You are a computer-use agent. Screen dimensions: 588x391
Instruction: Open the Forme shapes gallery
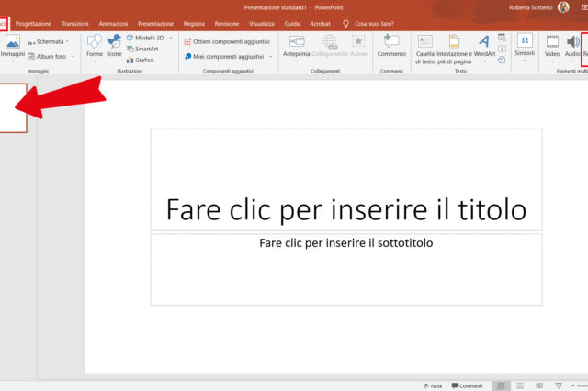[95, 46]
